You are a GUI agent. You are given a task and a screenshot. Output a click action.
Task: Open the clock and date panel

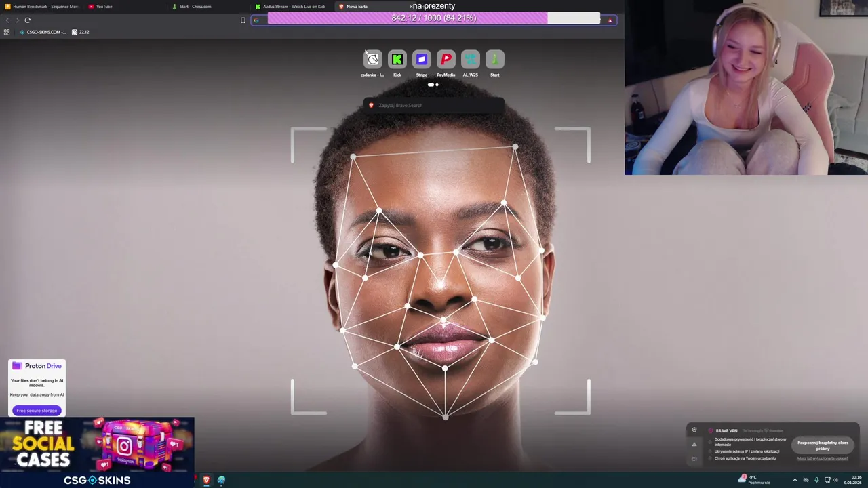pyautogui.click(x=852, y=480)
